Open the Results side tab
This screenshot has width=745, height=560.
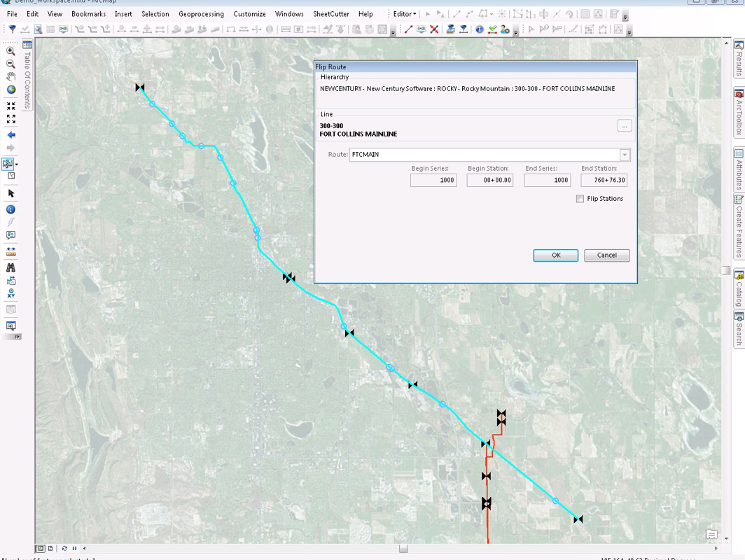point(739,59)
